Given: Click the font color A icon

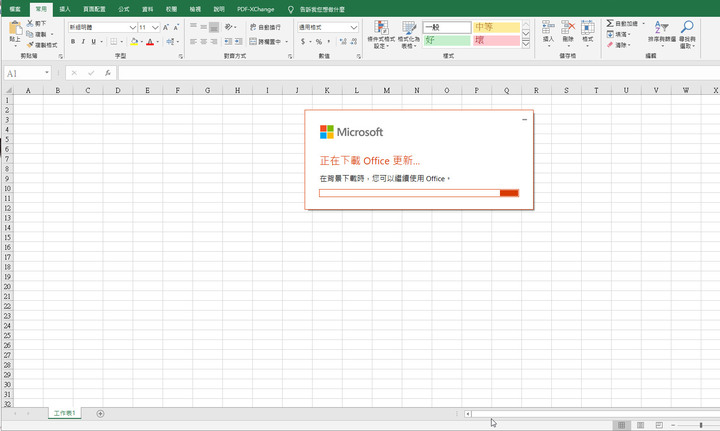Looking at the screenshot, I should pyautogui.click(x=150, y=41).
